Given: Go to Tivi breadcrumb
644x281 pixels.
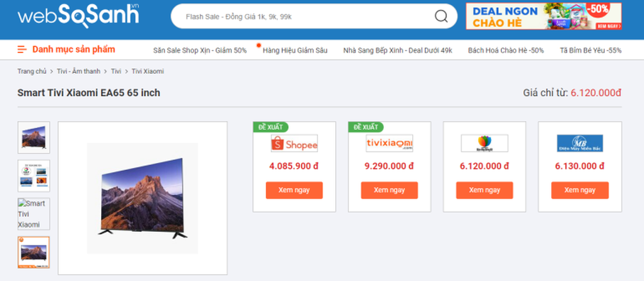Looking at the screenshot, I should (116, 71).
